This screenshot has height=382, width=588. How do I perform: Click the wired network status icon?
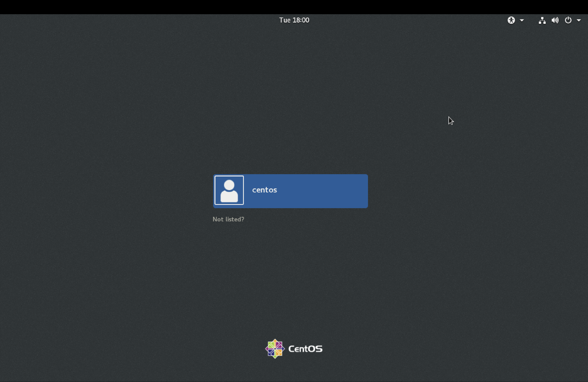click(x=542, y=20)
